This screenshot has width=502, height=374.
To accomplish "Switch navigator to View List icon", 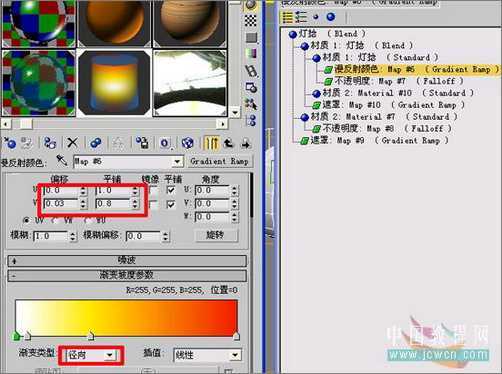I will pos(287,17).
